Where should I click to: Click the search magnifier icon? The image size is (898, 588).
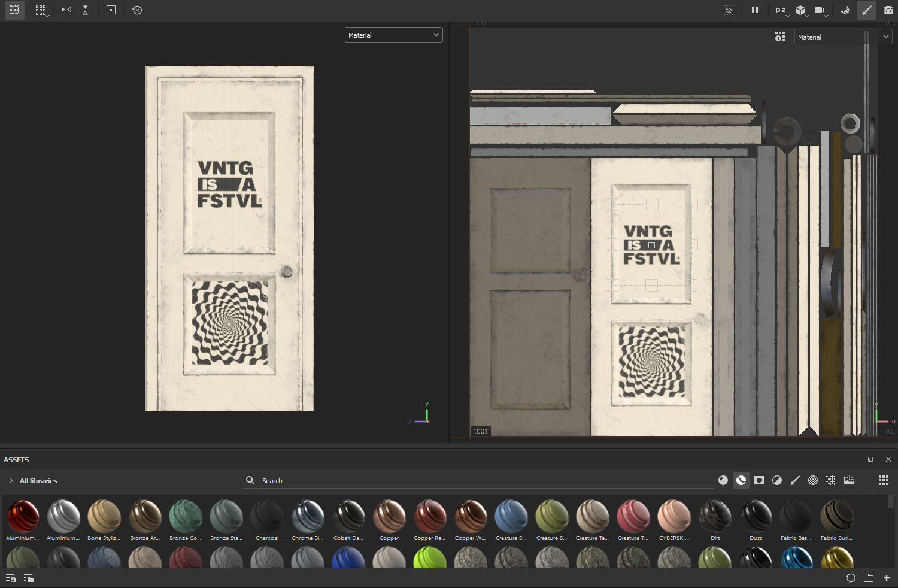click(250, 480)
